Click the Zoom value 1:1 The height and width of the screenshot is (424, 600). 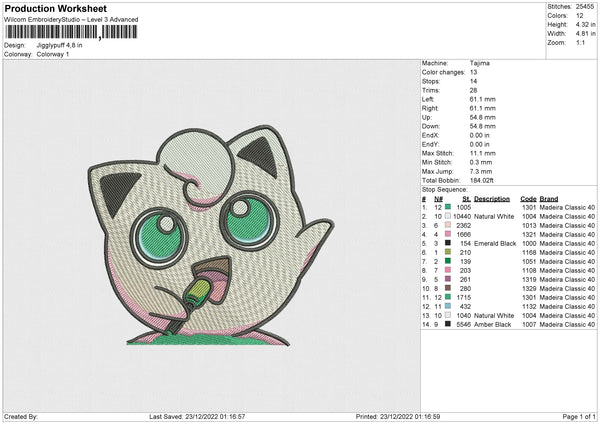click(580, 42)
